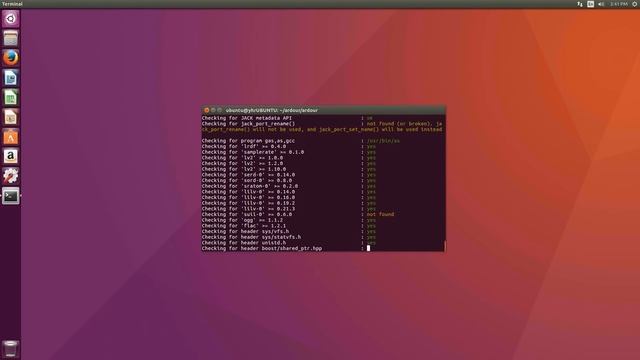Click the orange jack_port_set_name() warning line
This screenshot has width=640, height=360.
point(322,129)
